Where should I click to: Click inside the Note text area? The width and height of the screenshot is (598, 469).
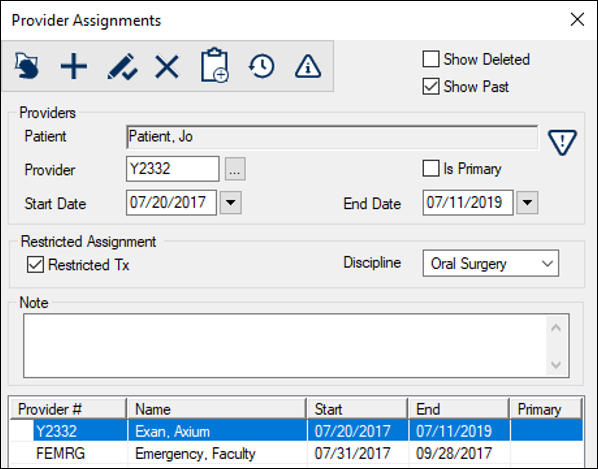pos(285,345)
